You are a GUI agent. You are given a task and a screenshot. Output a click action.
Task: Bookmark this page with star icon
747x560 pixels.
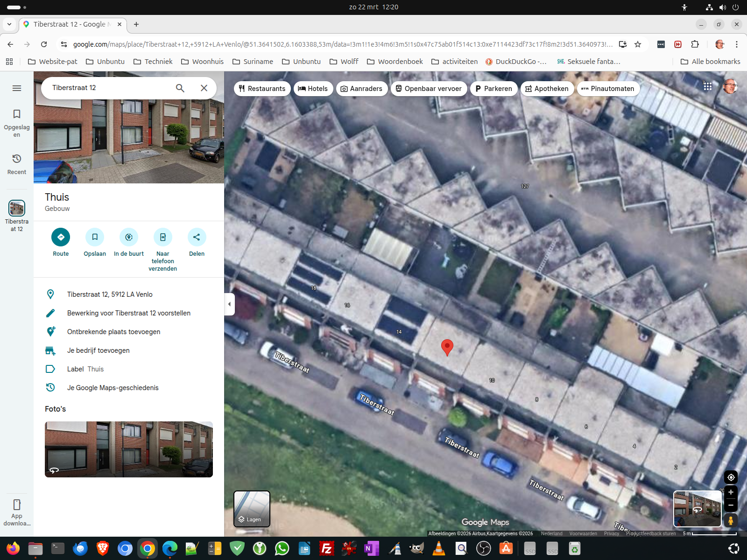click(x=638, y=44)
